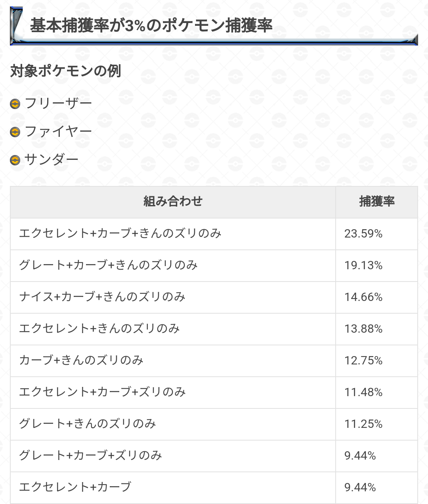Select the エクセレント+カーブ+きんのズリのみ row
The height and width of the screenshot is (504, 428).
pos(120,233)
